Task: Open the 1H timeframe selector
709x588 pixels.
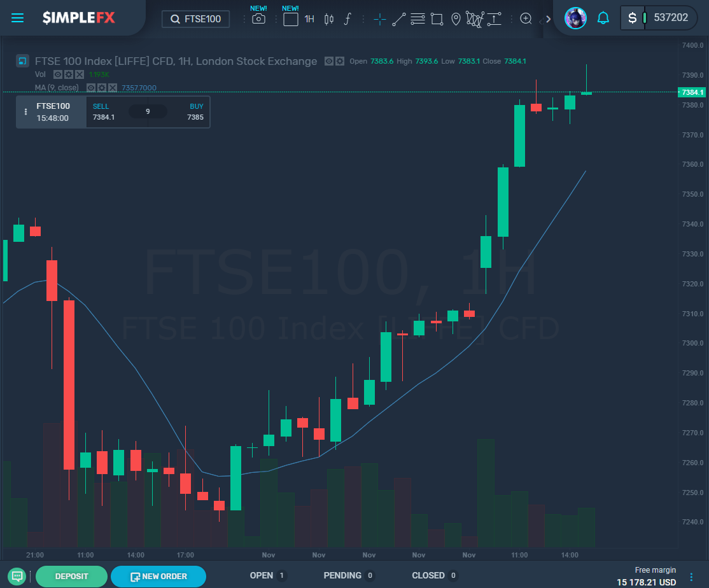Action: point(309,19)
